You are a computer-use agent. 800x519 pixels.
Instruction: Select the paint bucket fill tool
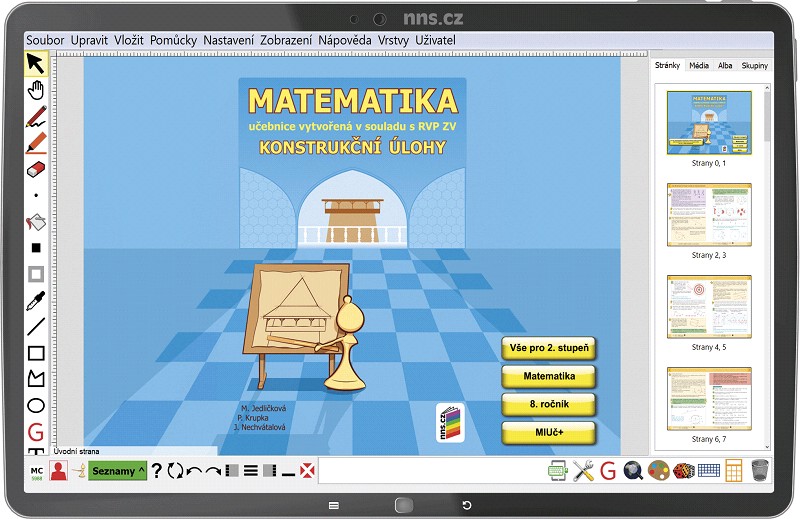36,222
